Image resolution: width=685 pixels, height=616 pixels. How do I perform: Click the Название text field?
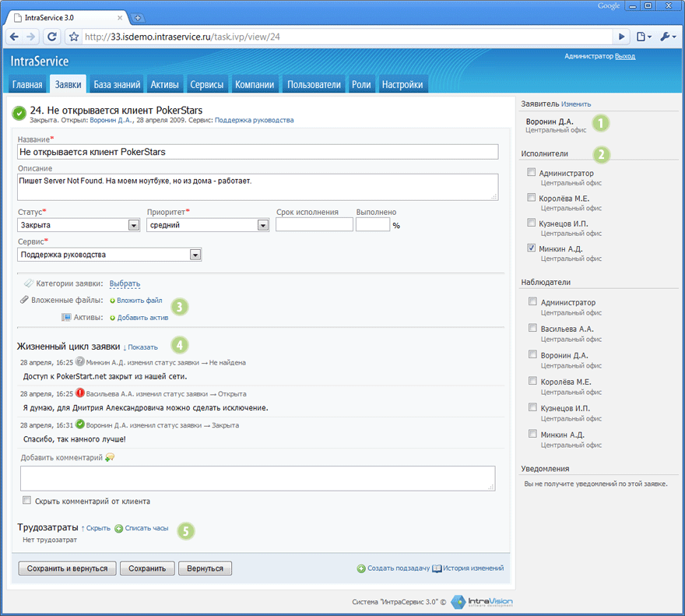coord(258,152)
